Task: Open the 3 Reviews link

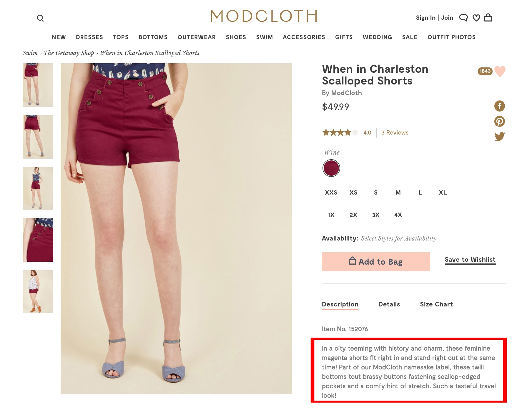Action: [x=395, y=132]
